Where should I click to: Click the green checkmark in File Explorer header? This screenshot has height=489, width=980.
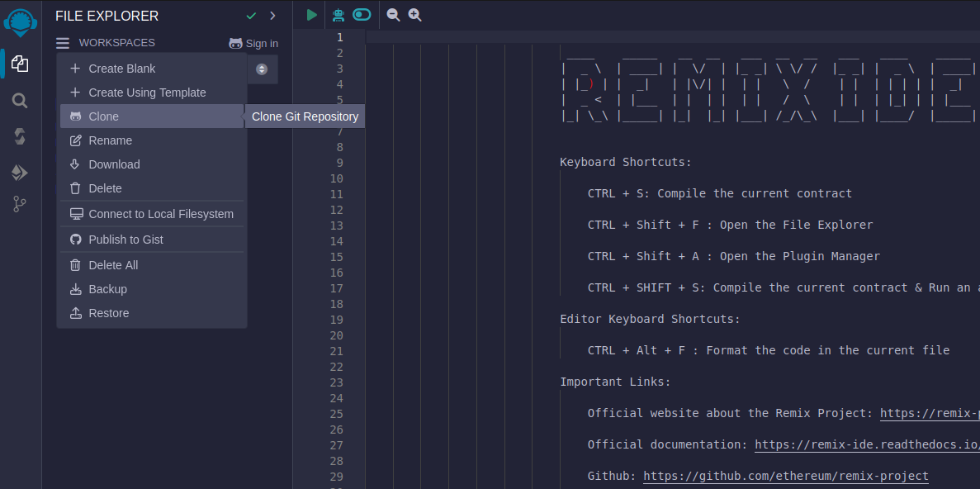click(x=251, y=16)
